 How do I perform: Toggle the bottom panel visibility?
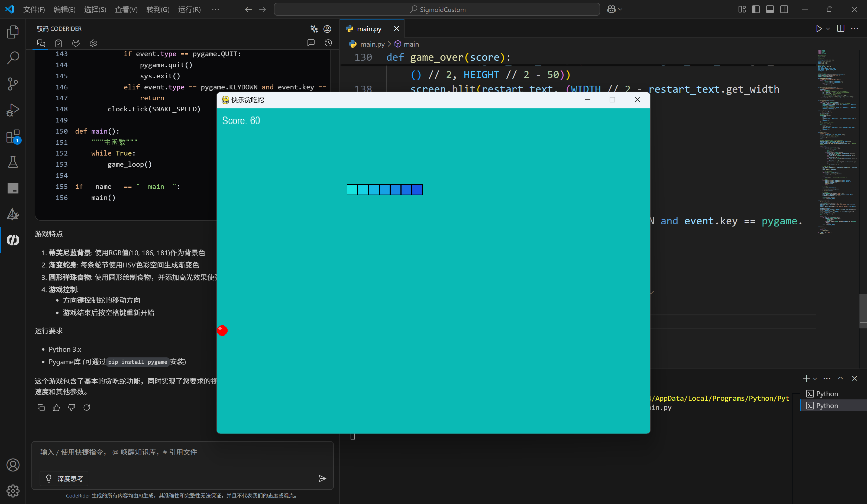(x=770, y=9)
